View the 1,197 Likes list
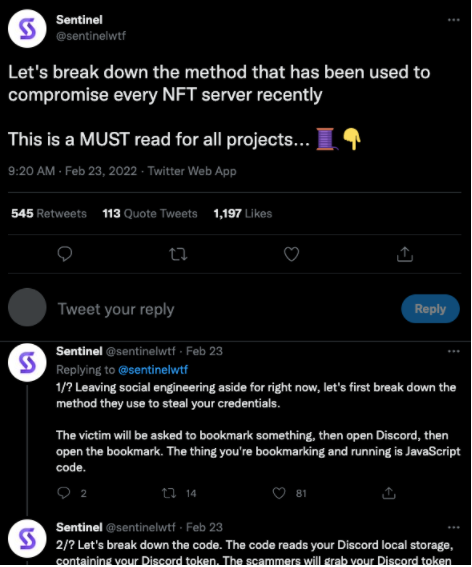 243,213
